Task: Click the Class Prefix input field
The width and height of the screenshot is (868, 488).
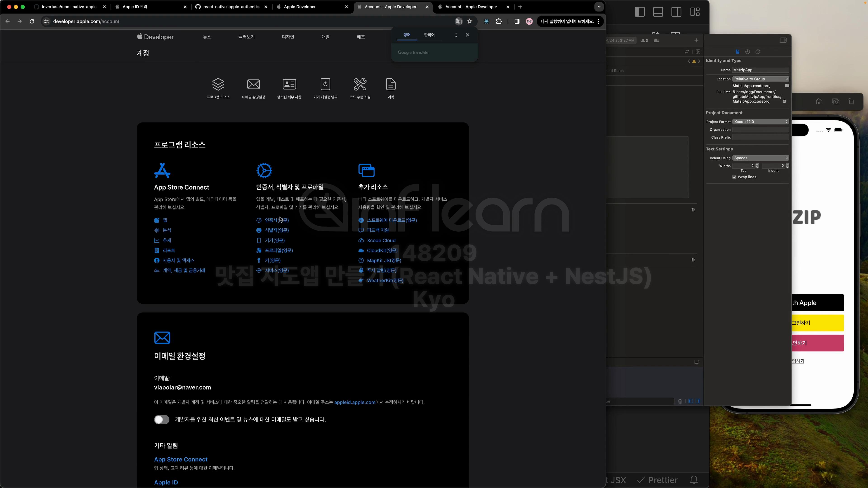Action: (x=760, y=137)
